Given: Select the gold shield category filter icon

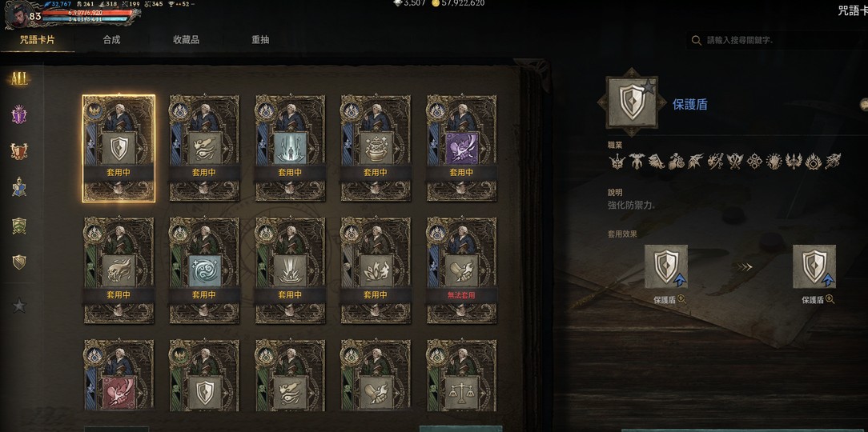Looking at the screenshot, I should [x=19, y=262].
